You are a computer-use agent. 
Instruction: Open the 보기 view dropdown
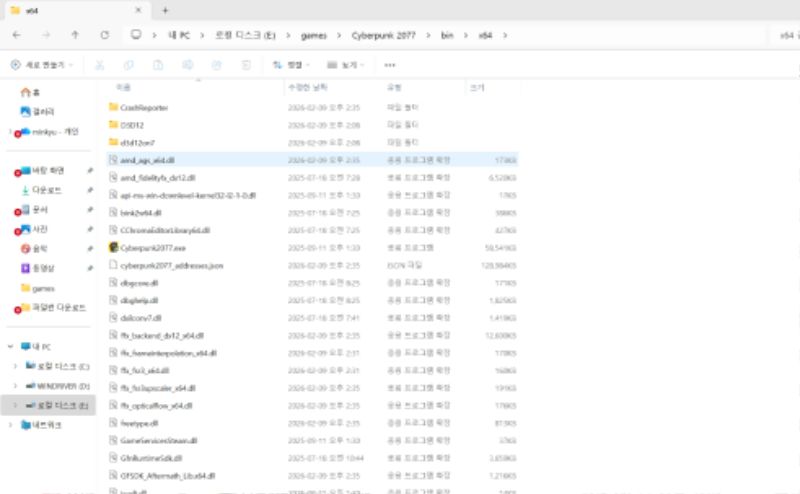pos(345,65)
